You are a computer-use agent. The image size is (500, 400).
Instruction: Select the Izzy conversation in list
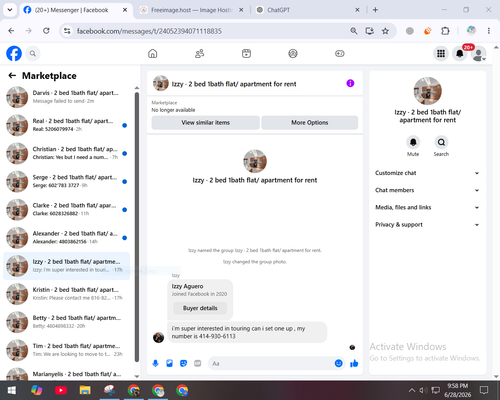tap(66, 266)
